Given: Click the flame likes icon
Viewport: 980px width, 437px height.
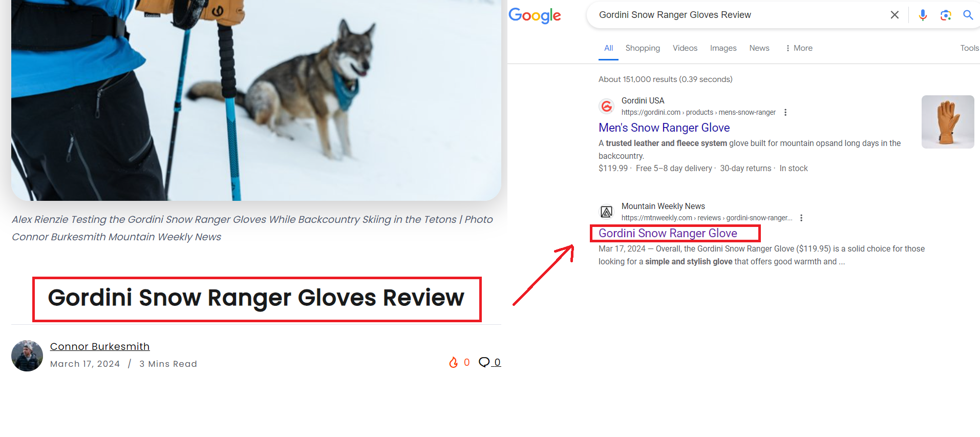Looking at the screenshot, I should [453, 362].
